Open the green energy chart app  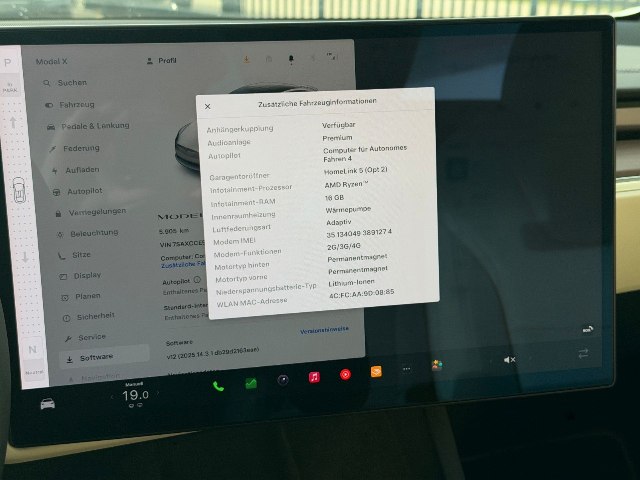tap(251, 383)
